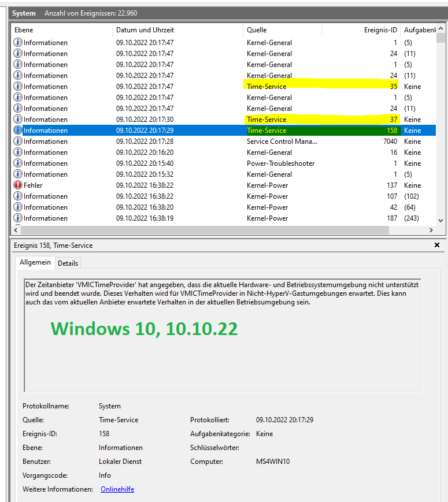448x502 pixels.
Task: Click the Quelle value Time-Service in details
Action: click(x=119, y=420)
